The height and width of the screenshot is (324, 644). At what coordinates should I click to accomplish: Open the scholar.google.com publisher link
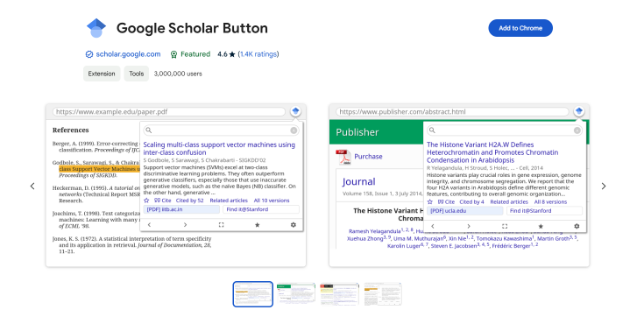(128, 54)
